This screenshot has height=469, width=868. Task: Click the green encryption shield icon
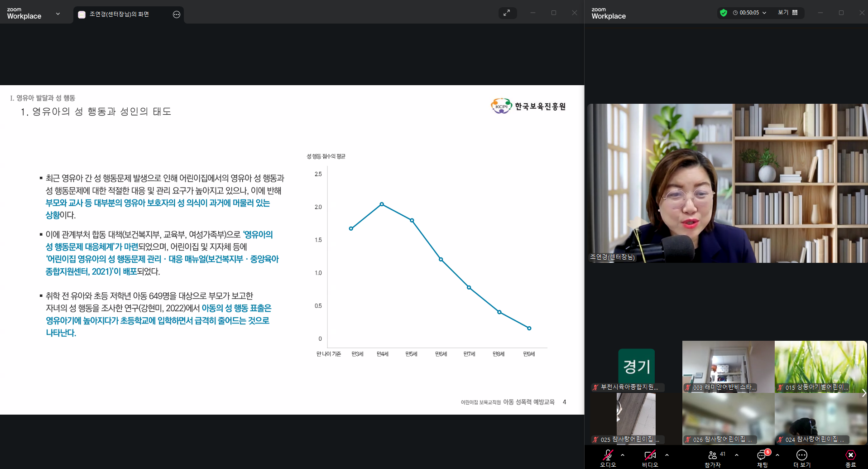[x=723, y=13]
